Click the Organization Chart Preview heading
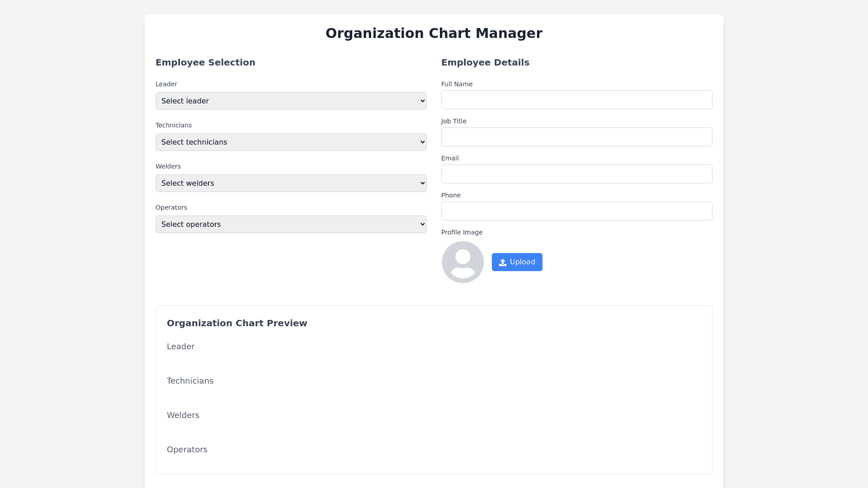This screenshot has width=868, height=488. click(x=237, y=324)
